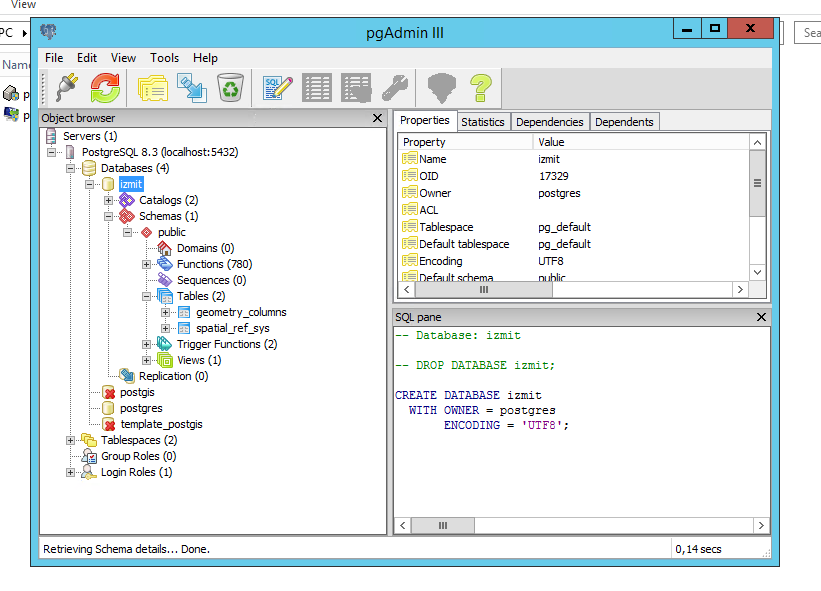Open the SQL query tool
Image resolution: width=821 pixels, height=591 pixels.
[x=278, y=88]
